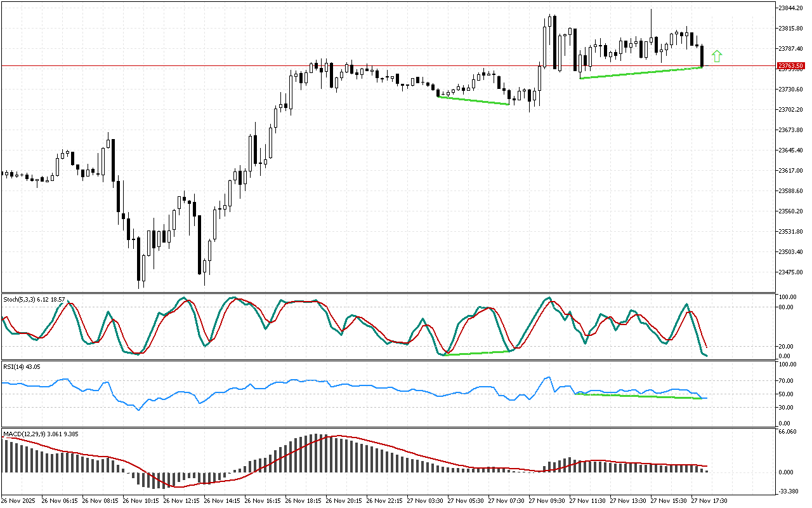The image size is (812, 508).
Task: Click the green up arrow signal marker
Action: pos(717,56)
